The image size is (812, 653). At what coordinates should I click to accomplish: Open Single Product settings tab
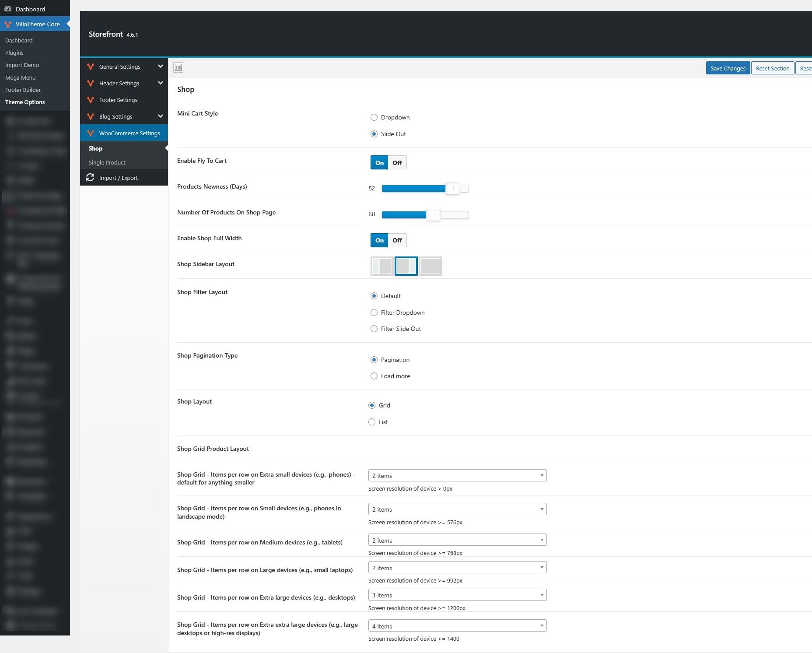107,162
